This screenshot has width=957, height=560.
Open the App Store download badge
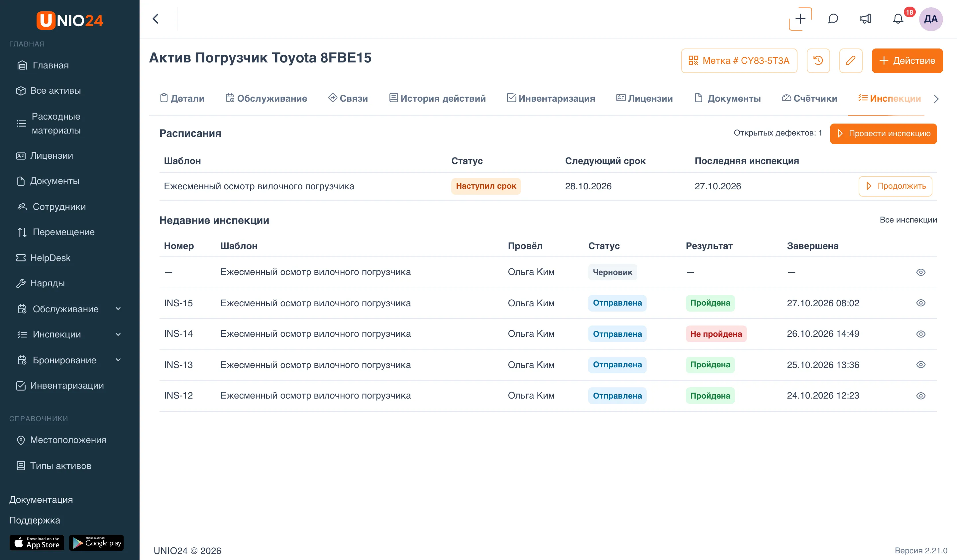click(37, 542)
